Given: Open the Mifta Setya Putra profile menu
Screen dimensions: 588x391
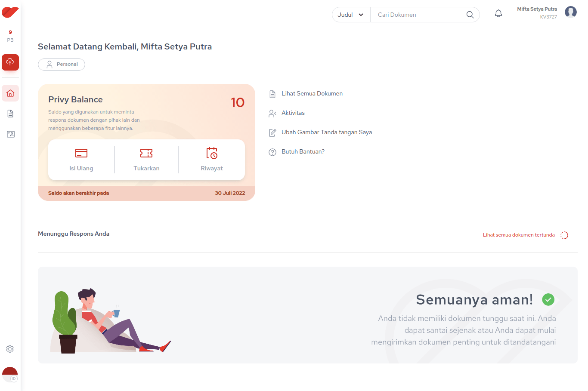Looking at the screenshot, I should [x=570, y=12].
